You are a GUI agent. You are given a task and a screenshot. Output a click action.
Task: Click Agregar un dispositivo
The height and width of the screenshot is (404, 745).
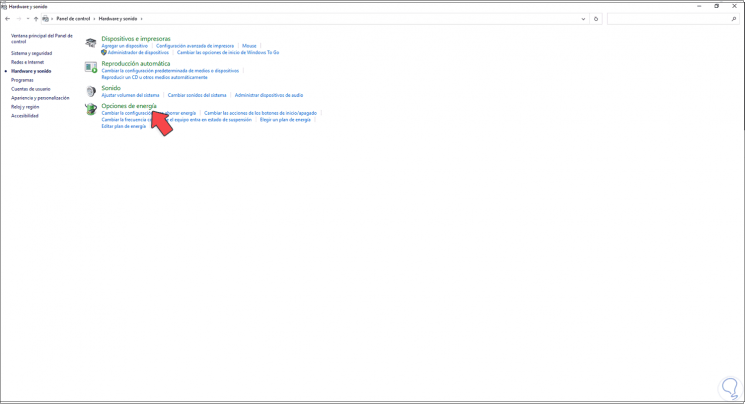click(124, 46)
